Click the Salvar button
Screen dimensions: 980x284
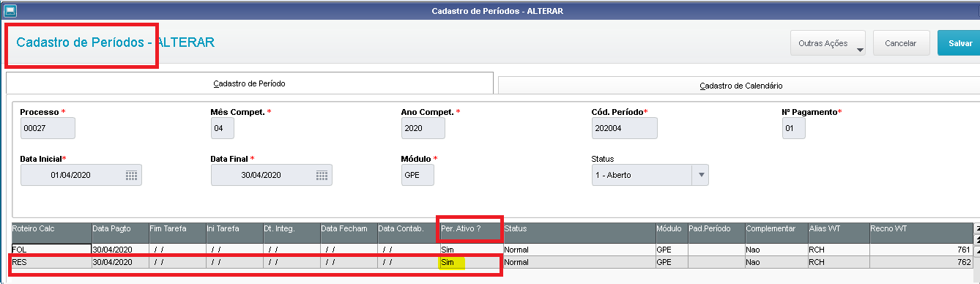click(x=959, y=43)
